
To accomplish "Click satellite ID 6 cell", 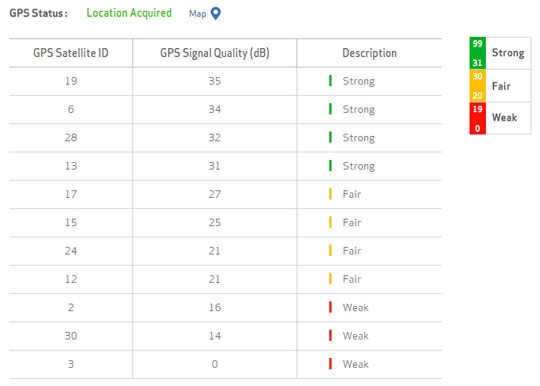I will coord(71,109).
